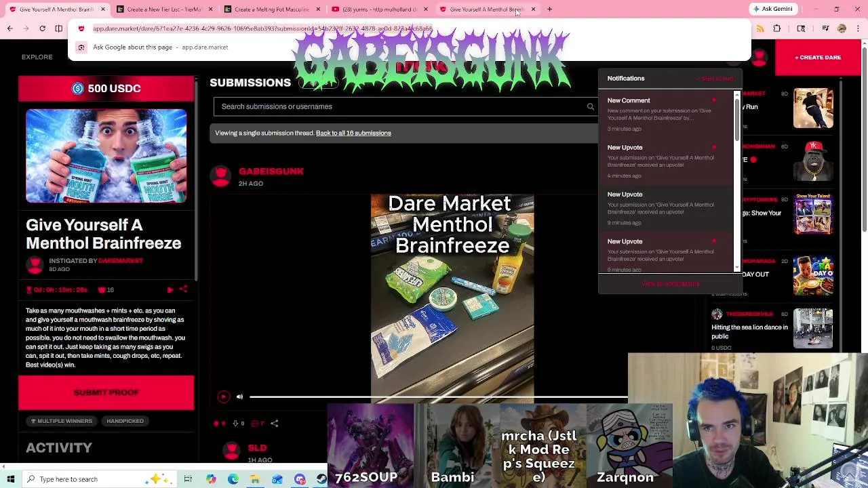The image size is (868, 488).
Task: Click the DAREMARKET instigator name
Action: point(121,261)
